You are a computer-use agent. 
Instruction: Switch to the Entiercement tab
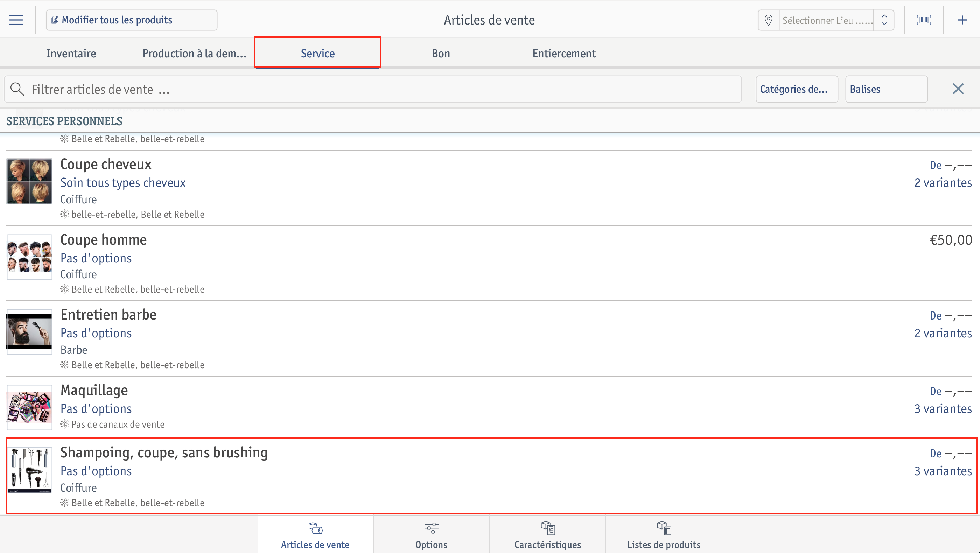pos(564,53)
